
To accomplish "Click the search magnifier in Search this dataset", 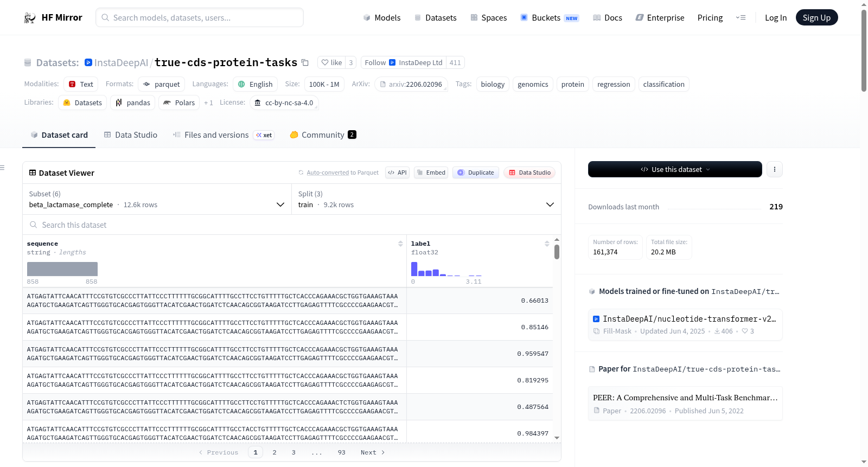I will (34, 225).
